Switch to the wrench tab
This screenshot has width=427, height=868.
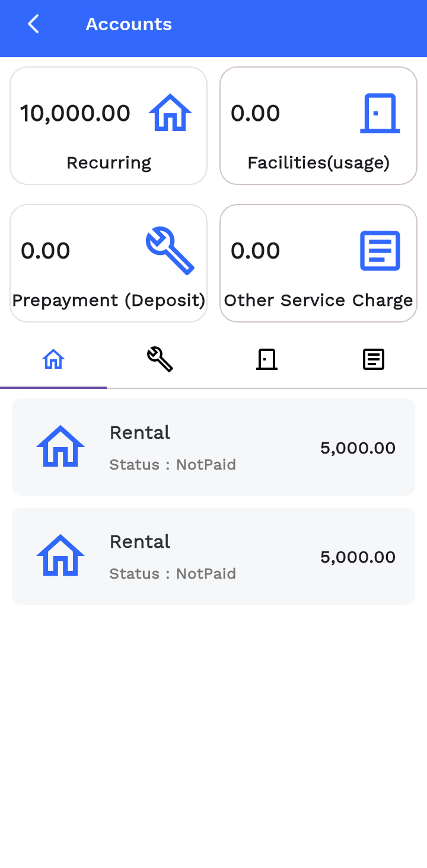(x=160, y=359)
